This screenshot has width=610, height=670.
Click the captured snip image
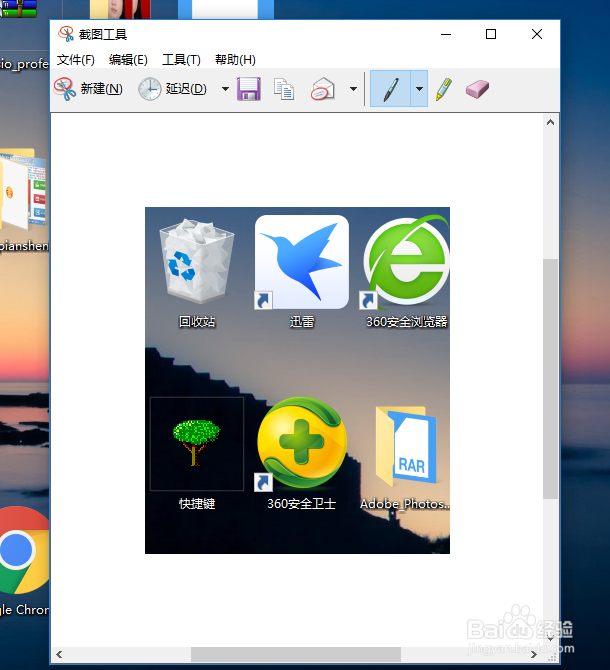[297, 380]
